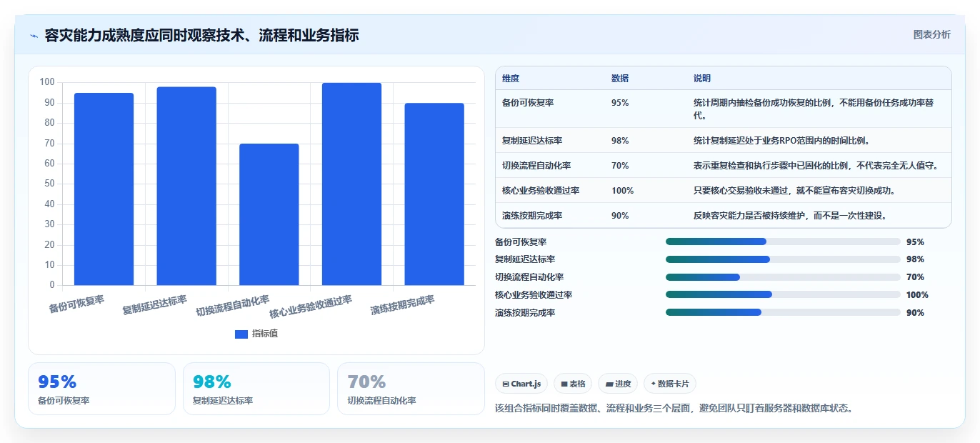980x443 pixels.
Task: Click the 复制延迟达标率 bar in the chart
Action: (186, 186)
